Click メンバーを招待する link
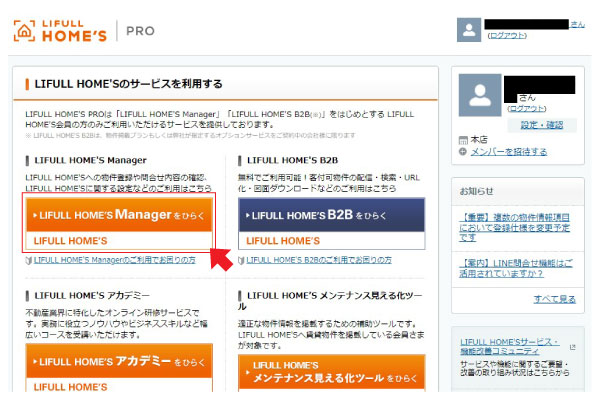Image resolution: width=600 pixels, height=409 pixels. [509, 152]
